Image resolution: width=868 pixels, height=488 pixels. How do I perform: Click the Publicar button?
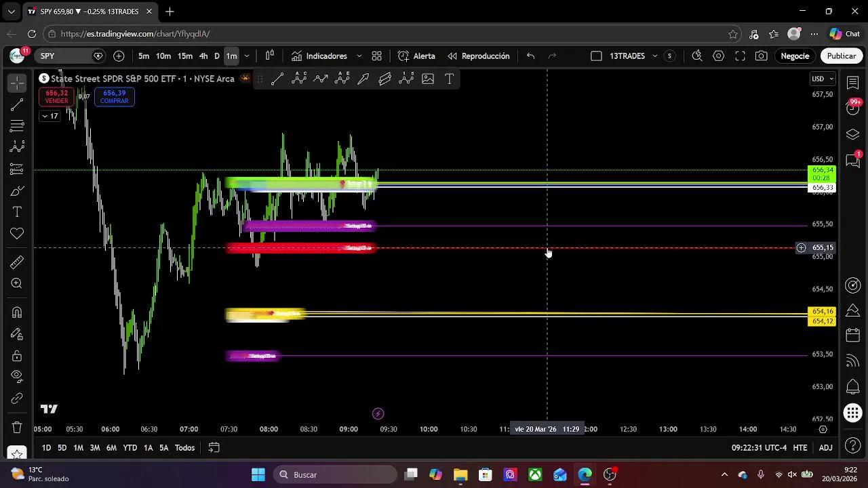pos(841,56)
